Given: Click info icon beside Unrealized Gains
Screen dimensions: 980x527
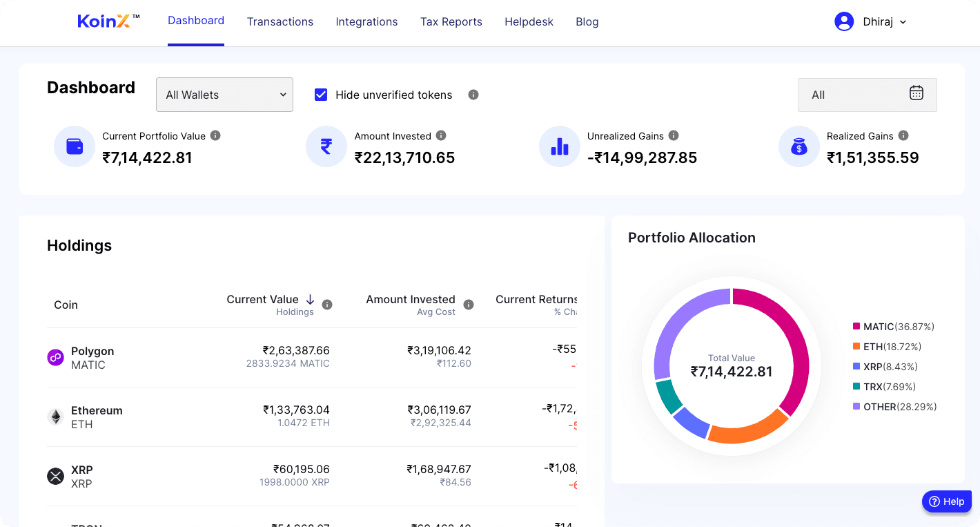Looking at the screenshot, I should pyautogui.click(x=674, y=135).
